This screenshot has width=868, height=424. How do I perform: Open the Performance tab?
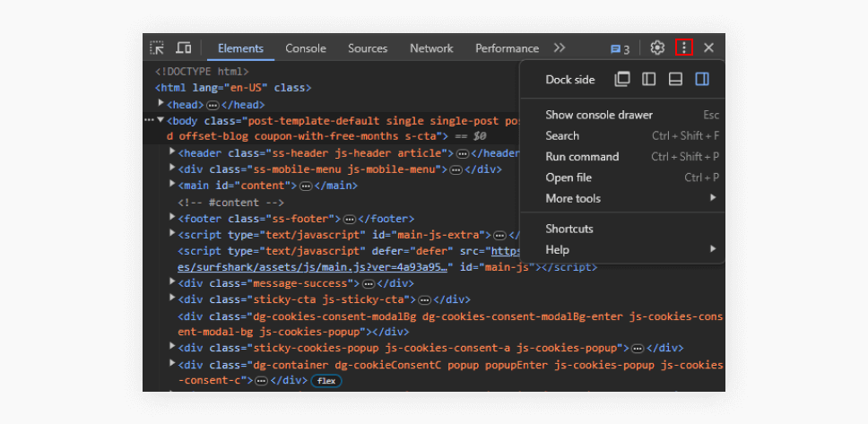(507, 48)
